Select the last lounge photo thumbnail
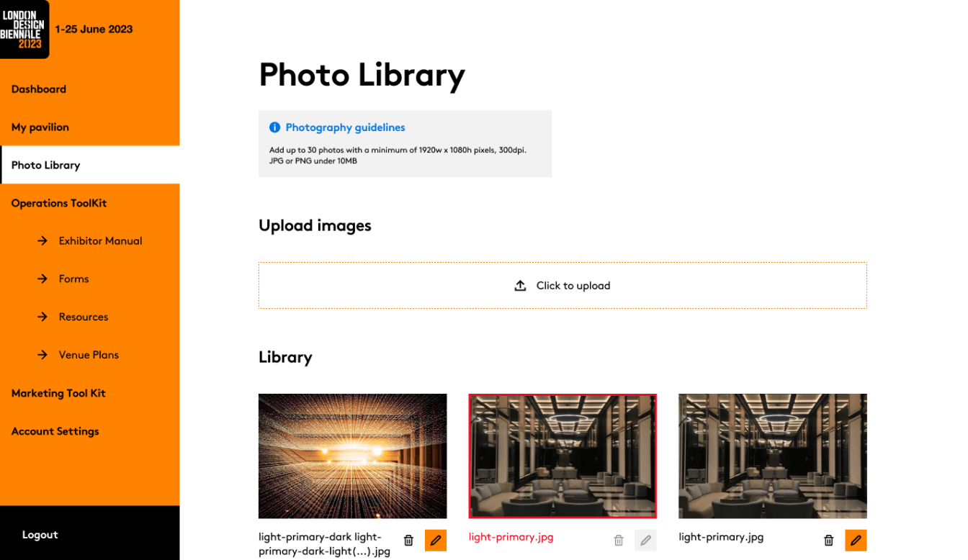This screenshot has height=560, width=968. click(x=773, y=456)
